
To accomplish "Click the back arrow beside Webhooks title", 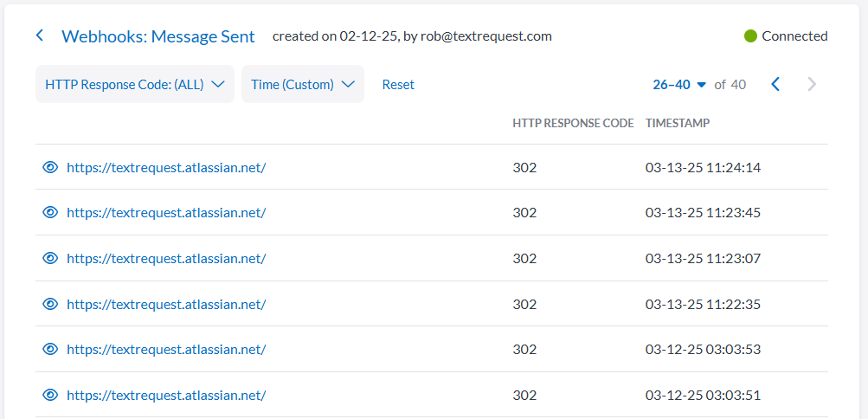I will click(x=40, y=35).
